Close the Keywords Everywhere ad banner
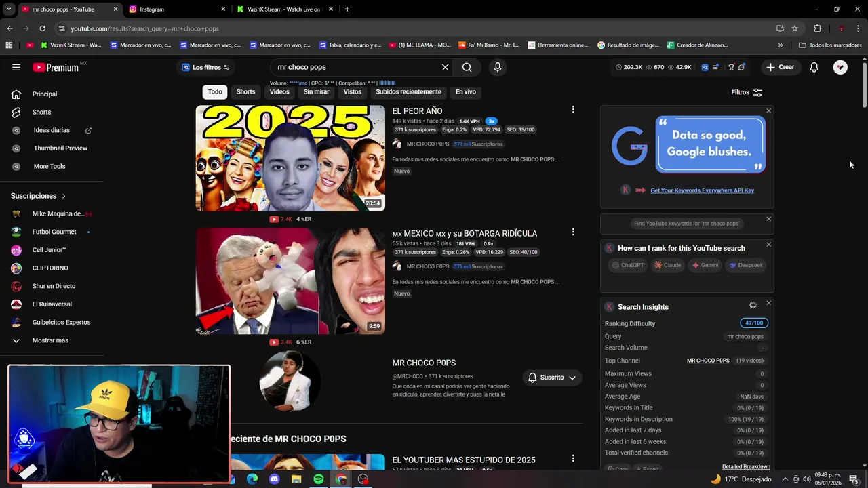 [x=768, y=110]
